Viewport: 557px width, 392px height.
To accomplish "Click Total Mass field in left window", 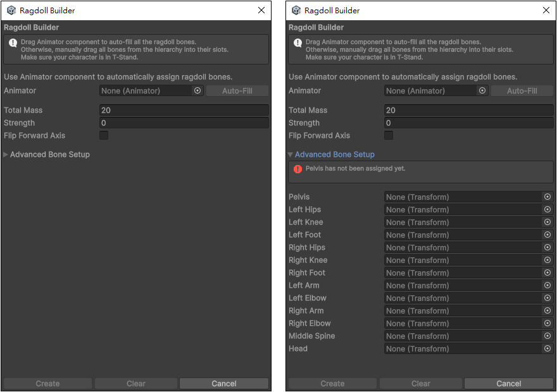I will click(184, 110).
